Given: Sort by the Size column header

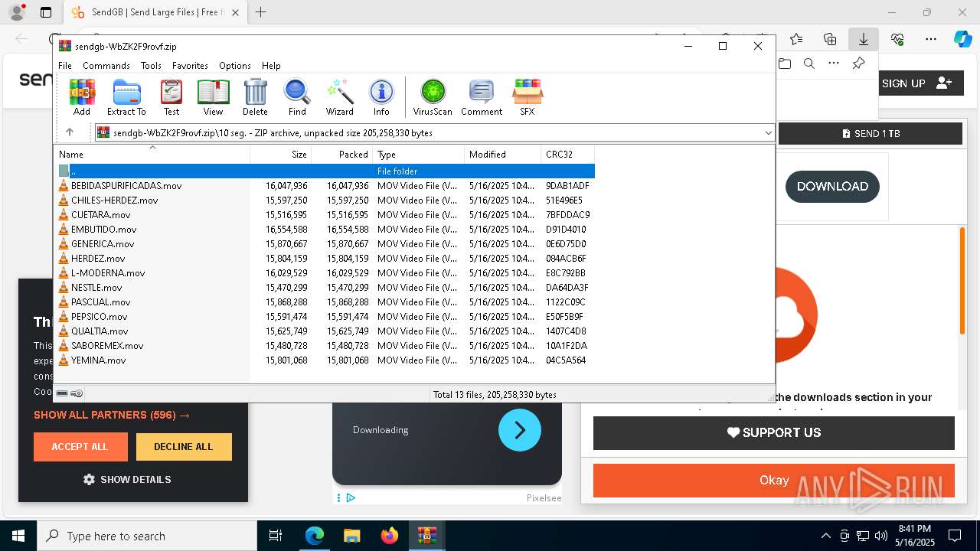Looking at the screenshot, I should (281, 154).
